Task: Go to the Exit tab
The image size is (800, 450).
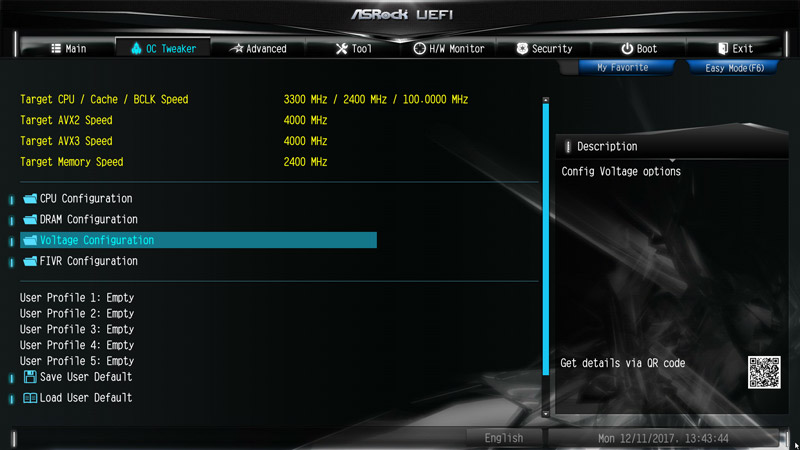Action: tap(735, 48)
